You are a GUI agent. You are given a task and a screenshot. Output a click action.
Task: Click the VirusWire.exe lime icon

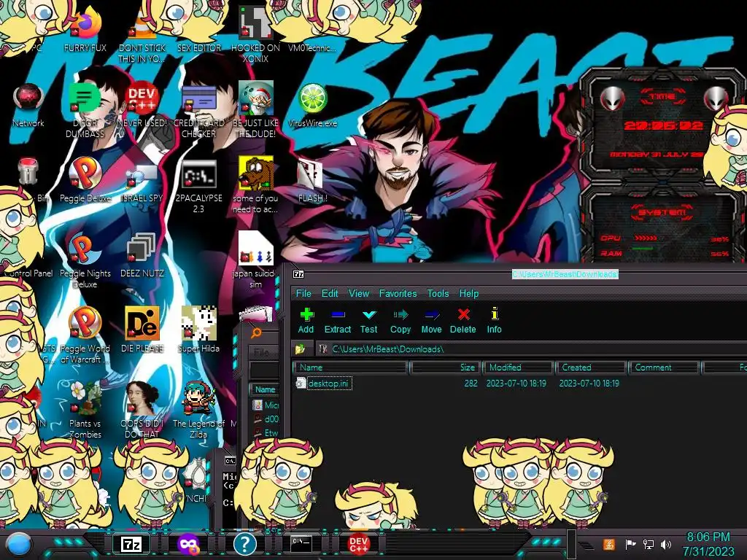(312, 106)
